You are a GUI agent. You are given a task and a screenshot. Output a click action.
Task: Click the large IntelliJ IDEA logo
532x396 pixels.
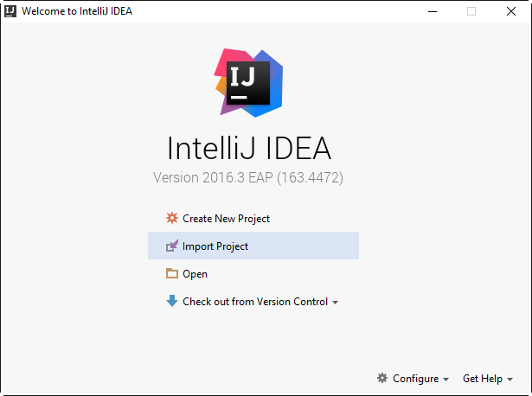pos(249,82)
